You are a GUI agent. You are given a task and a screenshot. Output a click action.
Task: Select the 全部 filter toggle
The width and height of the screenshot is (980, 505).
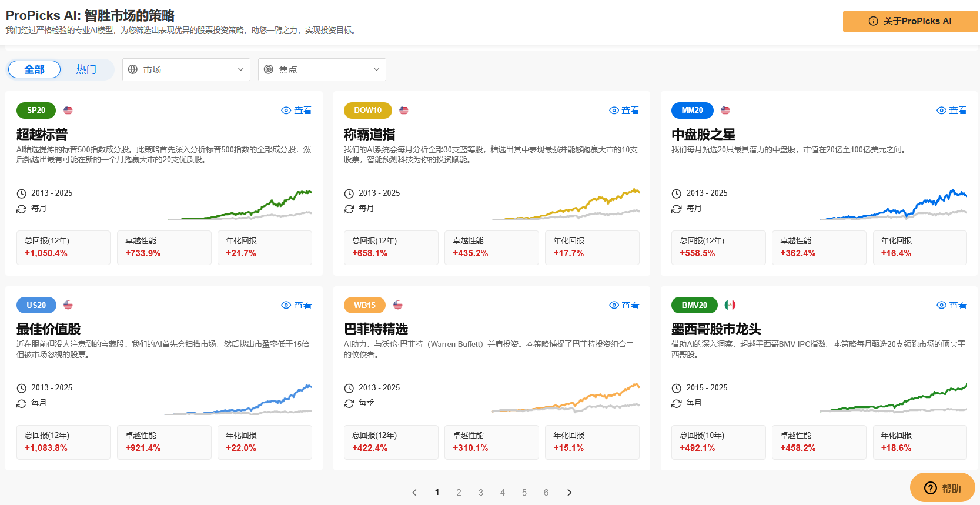click(x=34, y=69)
